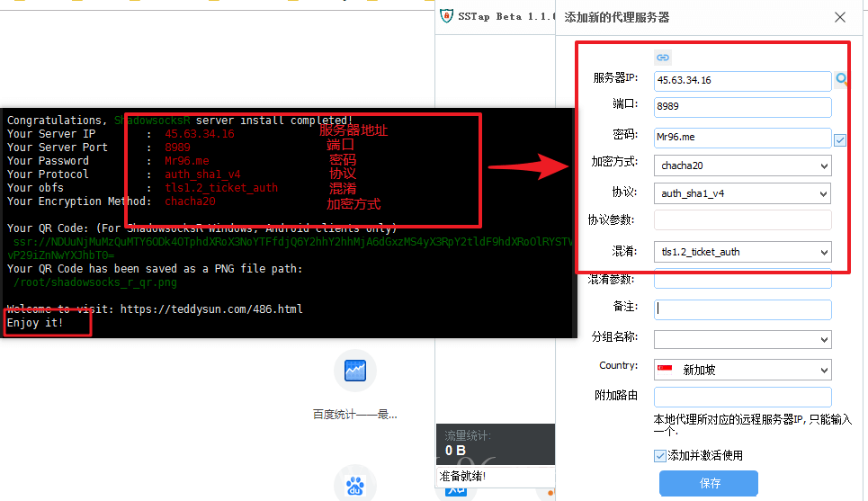Click the 保存 button

click(709, 483)
